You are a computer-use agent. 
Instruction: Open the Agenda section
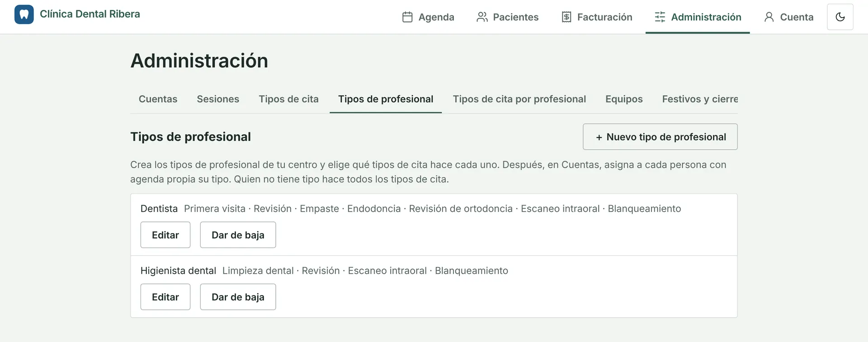coord(428,17)
